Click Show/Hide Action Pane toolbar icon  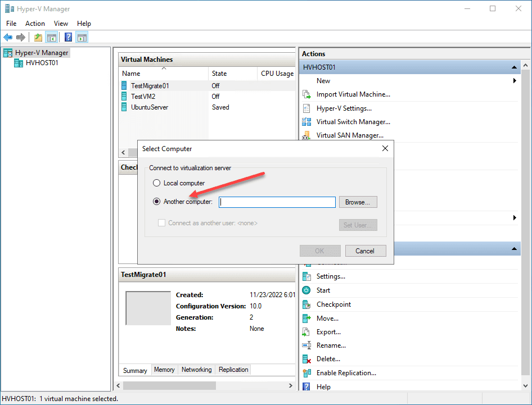click(82, 37)
